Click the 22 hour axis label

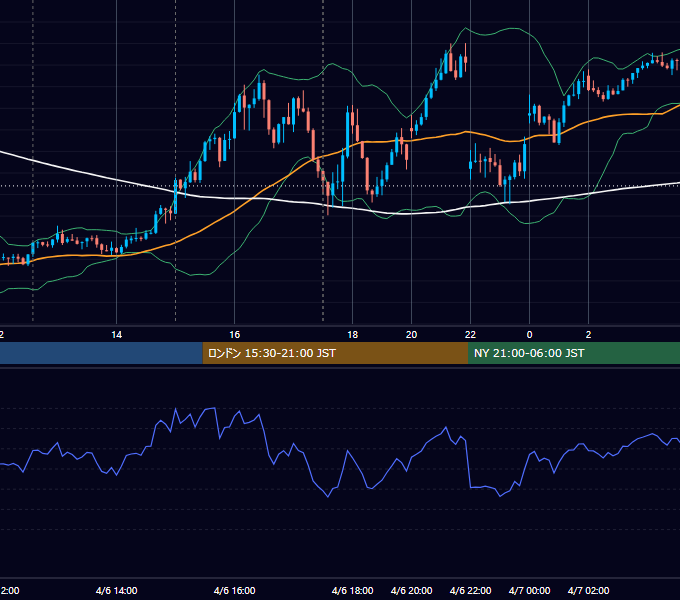tap(471, 335)
